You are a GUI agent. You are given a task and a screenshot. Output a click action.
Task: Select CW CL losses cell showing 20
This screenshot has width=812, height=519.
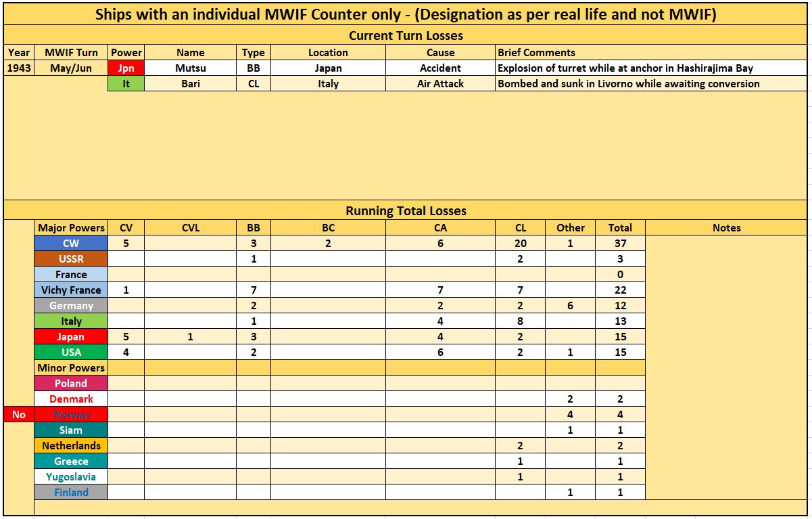520,244
